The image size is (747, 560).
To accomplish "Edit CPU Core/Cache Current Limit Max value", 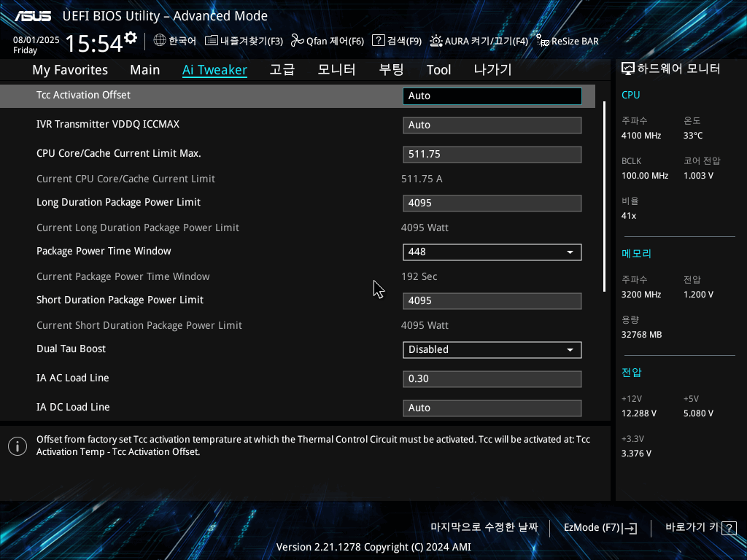I will click(x=492, y=155).
